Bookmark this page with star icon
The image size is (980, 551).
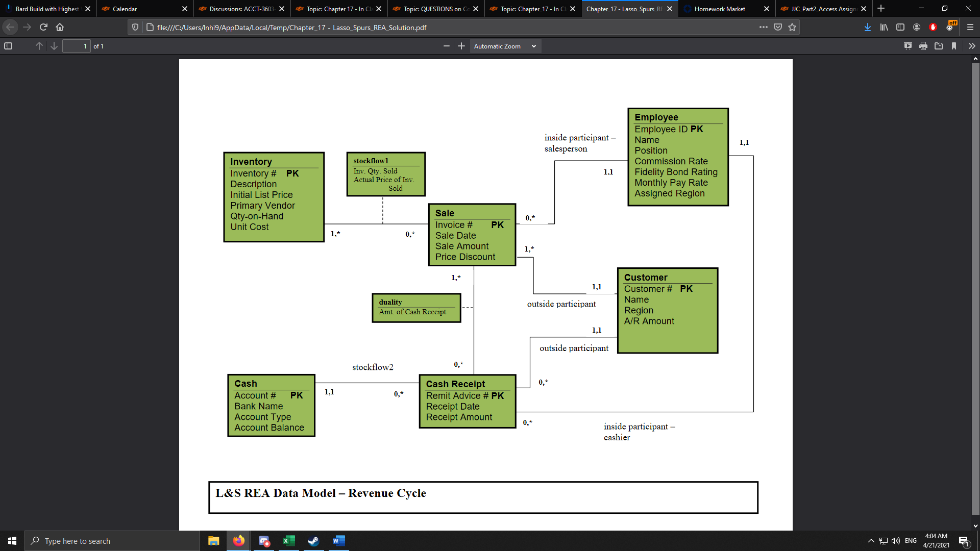792,27
